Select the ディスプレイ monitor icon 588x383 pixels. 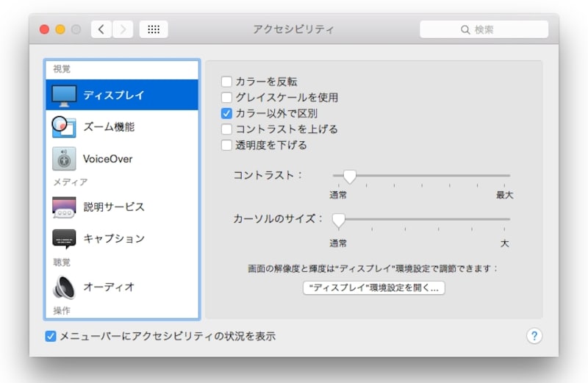coord(64,96)
